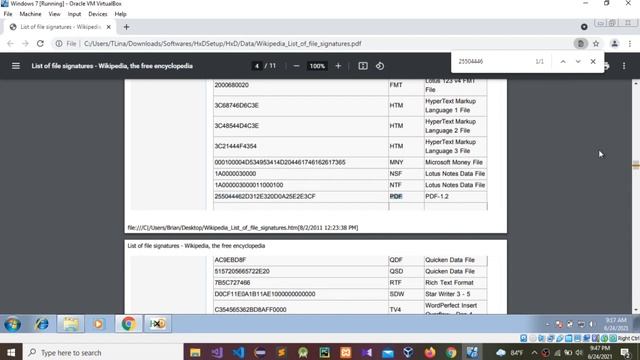Click Chrome icon in Windows 7 taskbar
The height and width of the screenshot is (360, 640).
pos(128,324)
